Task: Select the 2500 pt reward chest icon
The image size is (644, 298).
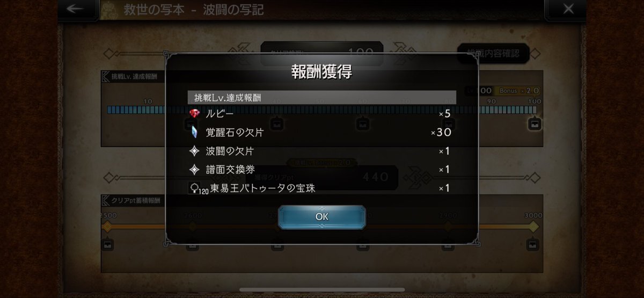Action: coord(107,245)
